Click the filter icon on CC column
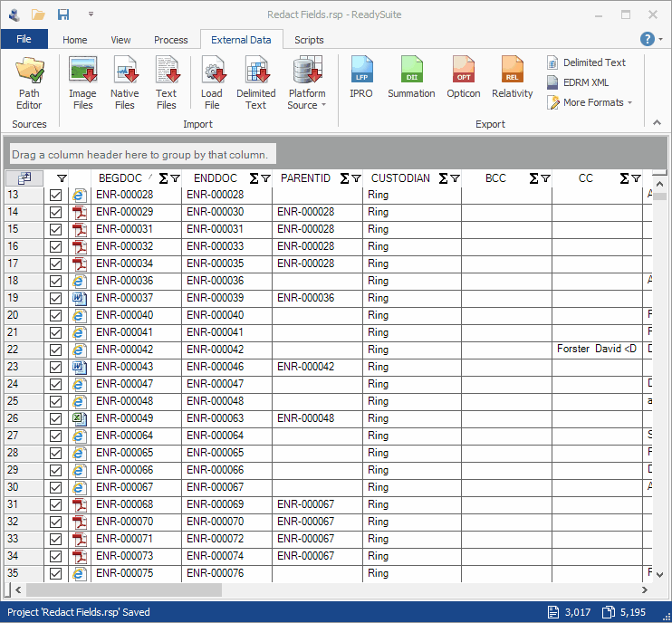The height and width of the screenshot is (623, 672). (x=636, y=178)
